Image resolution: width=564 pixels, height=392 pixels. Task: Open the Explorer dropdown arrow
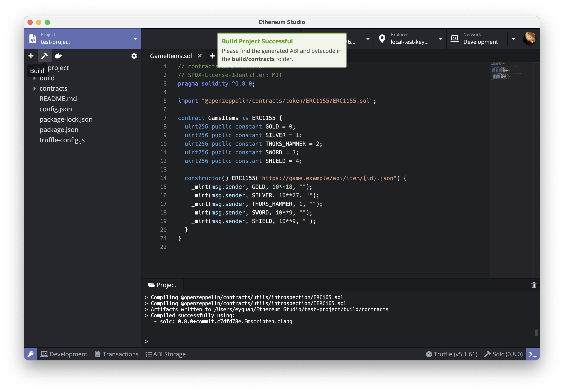click(440, 39)
